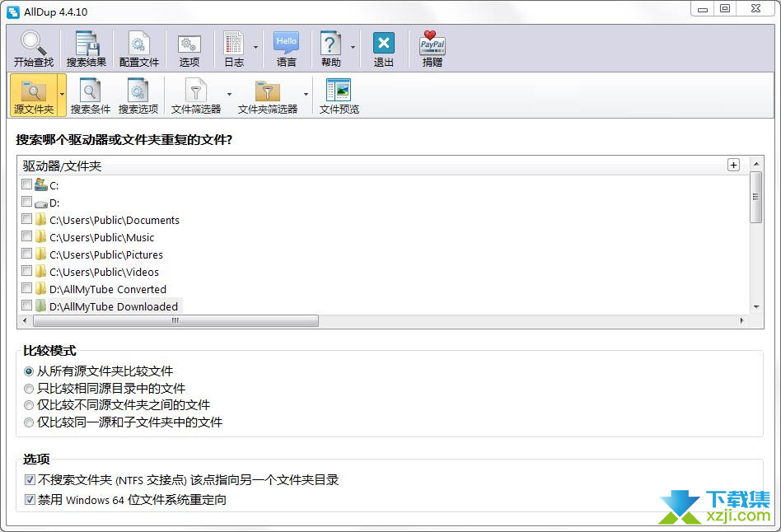Click the C: drive icon

click(x=41, y=184)
